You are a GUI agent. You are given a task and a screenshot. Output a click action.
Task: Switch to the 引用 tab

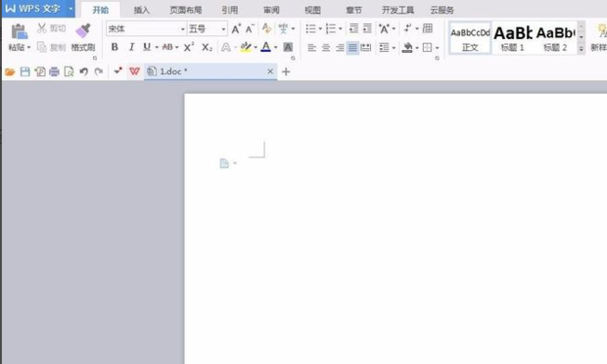[229, 10]
